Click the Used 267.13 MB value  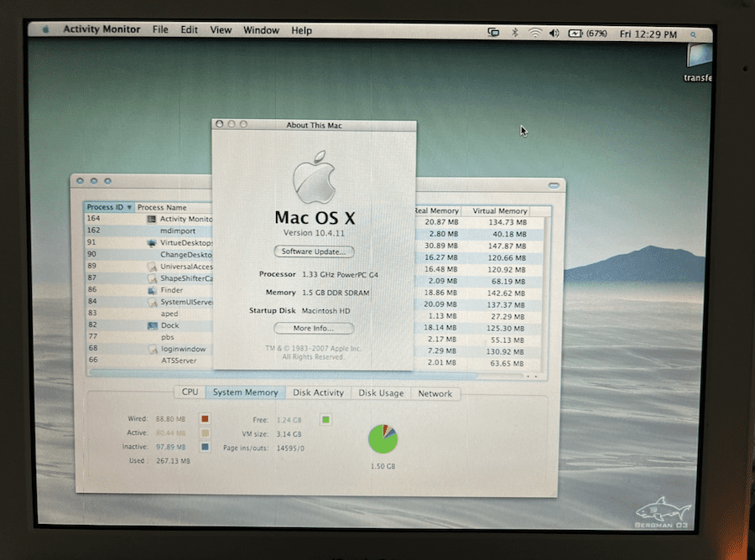click(173, 461)
